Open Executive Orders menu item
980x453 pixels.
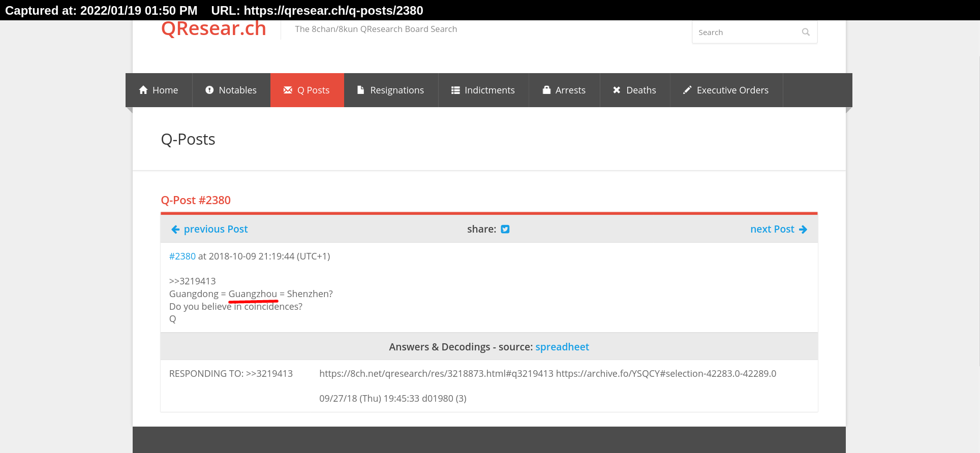(x=726, y=90)
